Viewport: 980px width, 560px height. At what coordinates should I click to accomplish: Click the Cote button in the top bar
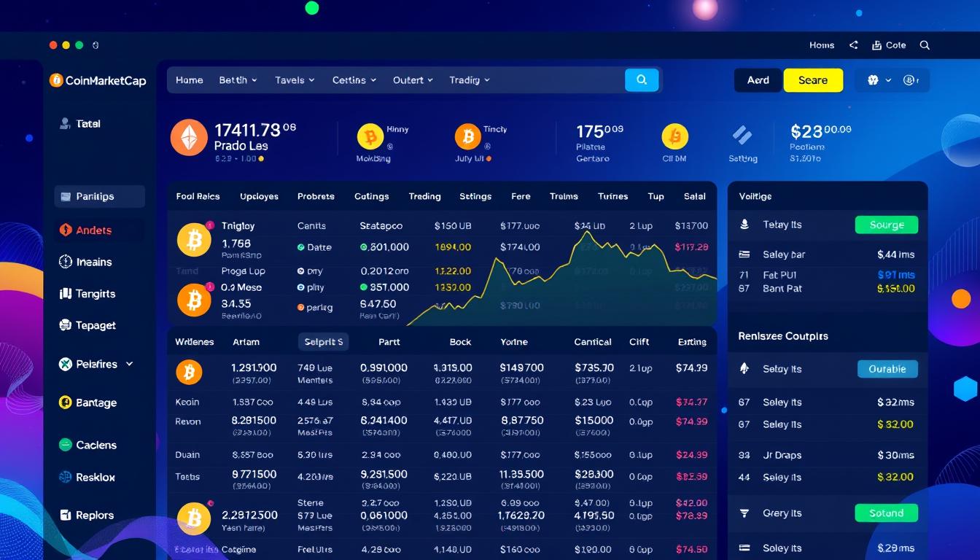[889, 45]
